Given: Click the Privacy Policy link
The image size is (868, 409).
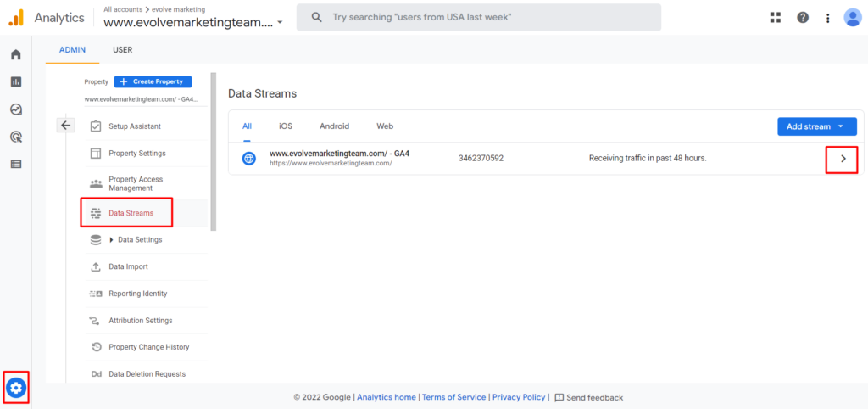Looking at the screenshot, I should coord(519,397).
